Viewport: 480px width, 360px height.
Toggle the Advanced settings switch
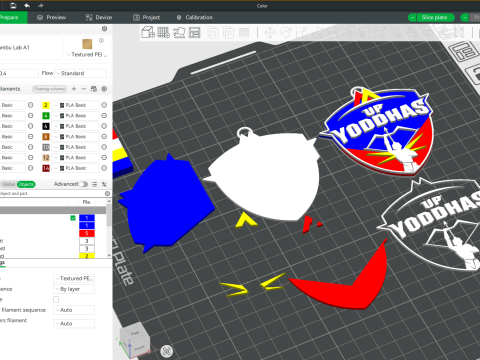(84, 184)
